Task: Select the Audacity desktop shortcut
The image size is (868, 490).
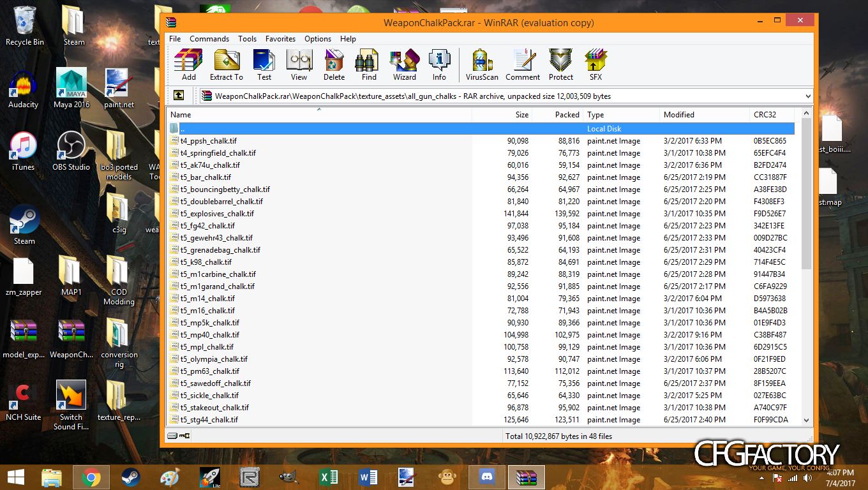Action: pyautogui.click(x=23, y=89)
